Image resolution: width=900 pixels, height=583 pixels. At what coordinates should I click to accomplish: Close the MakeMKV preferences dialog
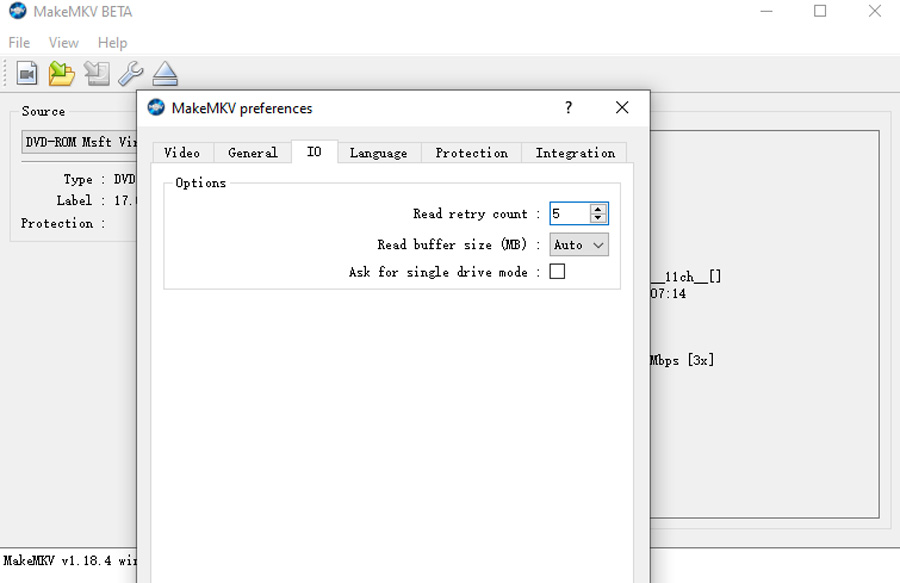click(x=622, y=107)
